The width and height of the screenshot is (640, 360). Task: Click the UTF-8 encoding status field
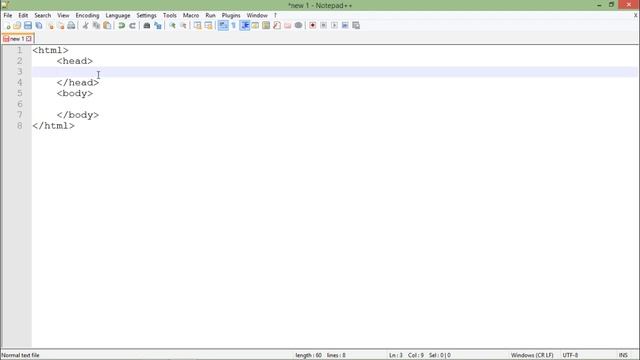click(x=570, y=355)
